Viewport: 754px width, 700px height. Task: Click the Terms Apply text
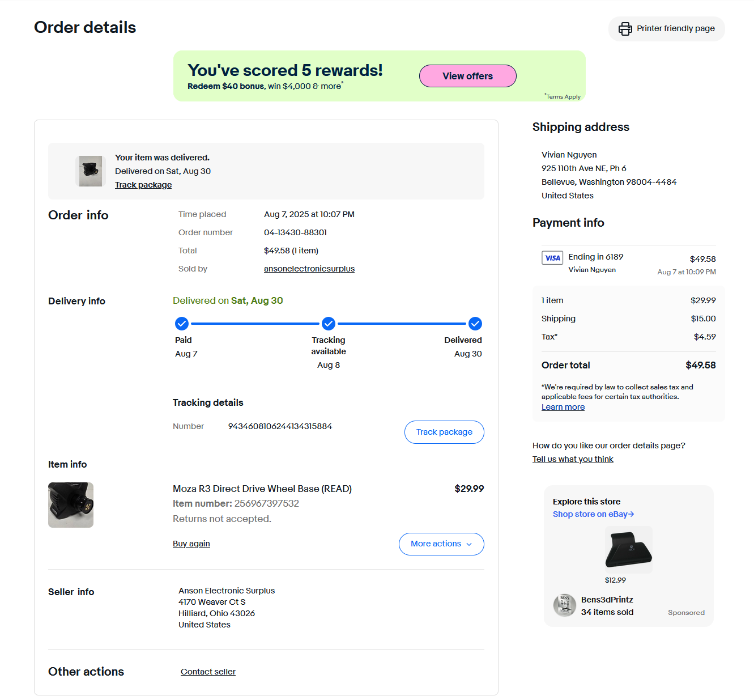[563, 97]
